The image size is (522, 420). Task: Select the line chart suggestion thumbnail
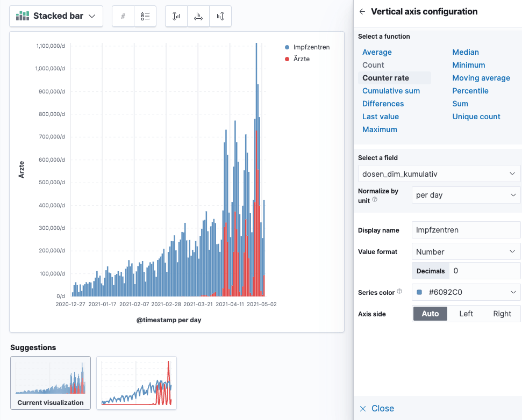[x=136, y=382]
